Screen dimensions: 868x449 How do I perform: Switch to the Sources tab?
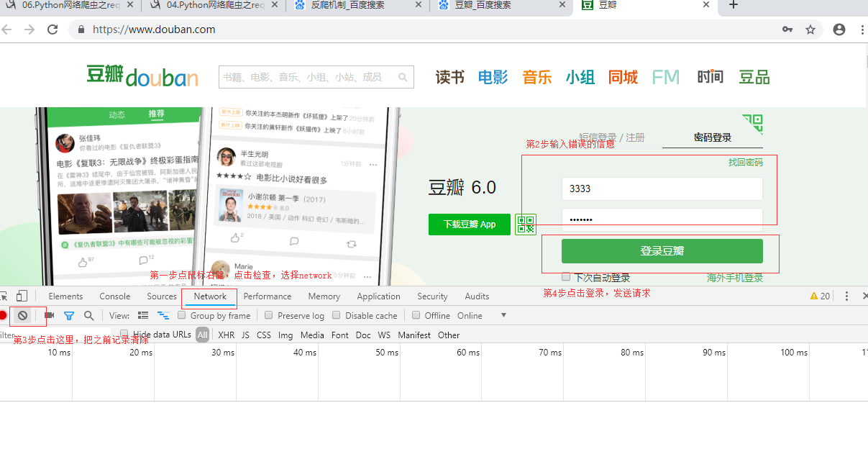[x=162, y=296]
